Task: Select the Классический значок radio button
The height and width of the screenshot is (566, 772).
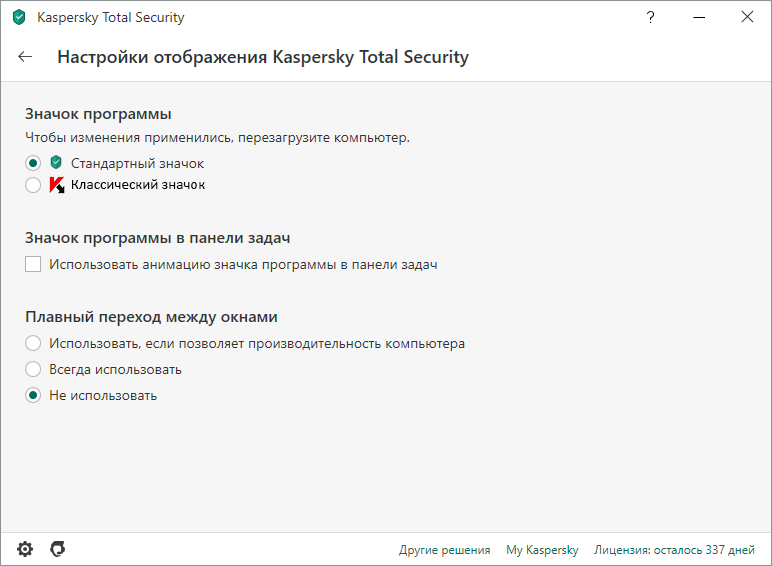Action: [x=33, y=185]
